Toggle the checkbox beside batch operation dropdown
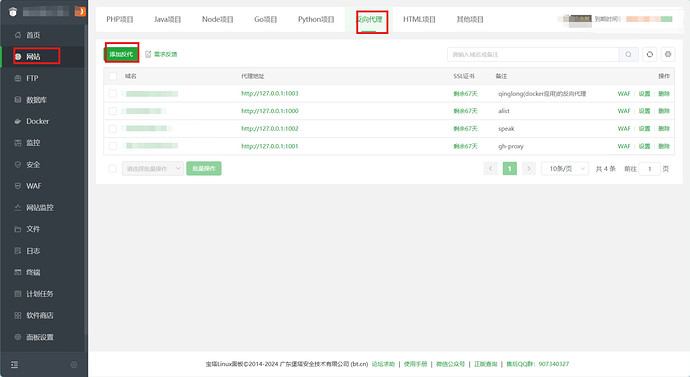The image size is (690, 377). [113, 168]
